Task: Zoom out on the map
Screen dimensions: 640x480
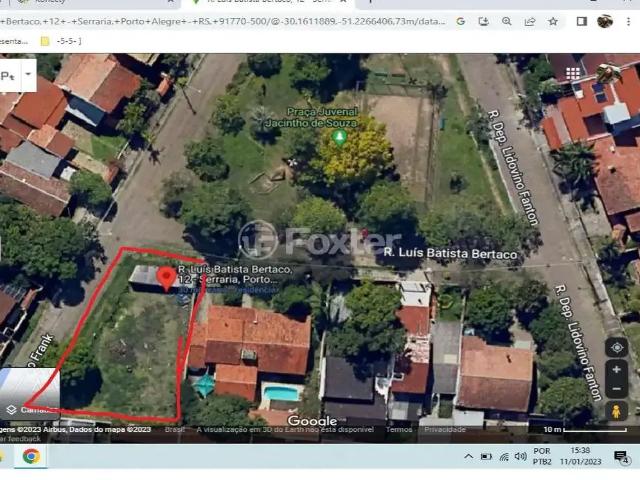Action: (x=616, y=389)
